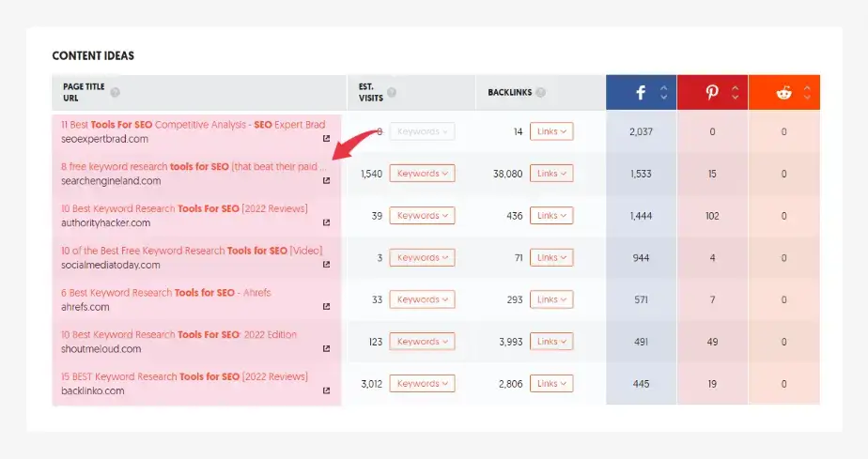Open seoexpertbrad.com external link icon
Screen dimensions: 868x459
coord(326,139)
